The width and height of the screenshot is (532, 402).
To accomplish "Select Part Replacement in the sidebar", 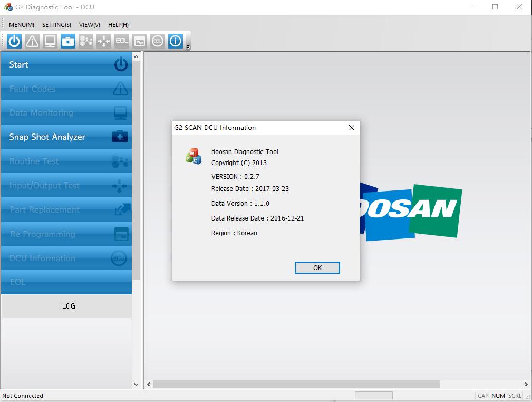I will pos(66,209).
